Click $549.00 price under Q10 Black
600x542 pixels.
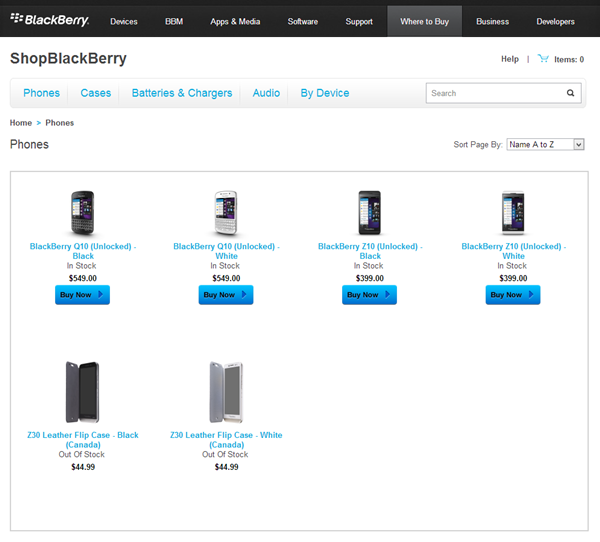point(83,278)
